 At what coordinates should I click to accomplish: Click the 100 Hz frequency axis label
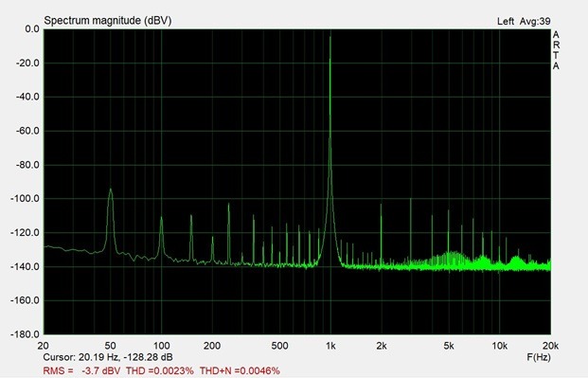tap(162, 346)
